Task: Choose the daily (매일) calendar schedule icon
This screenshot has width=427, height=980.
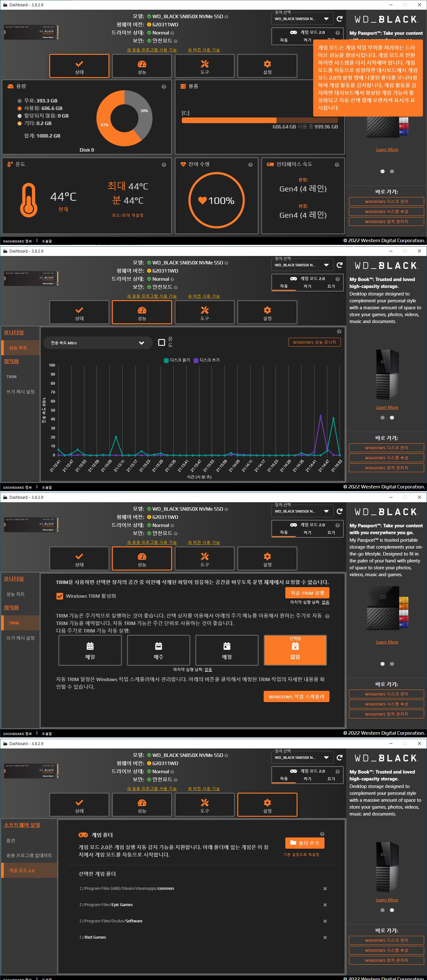Action: click(x=90, y=646)
